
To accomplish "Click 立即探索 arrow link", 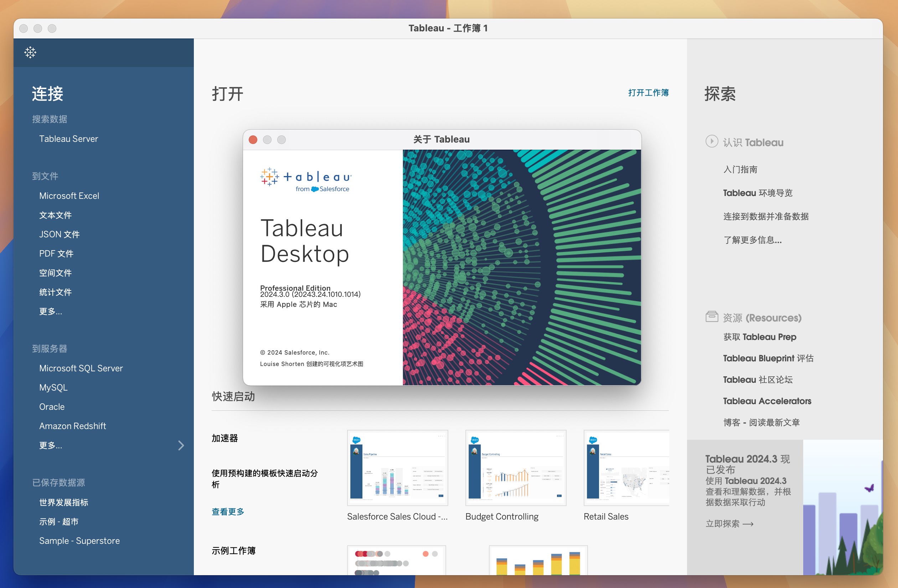I will [729, 524].
